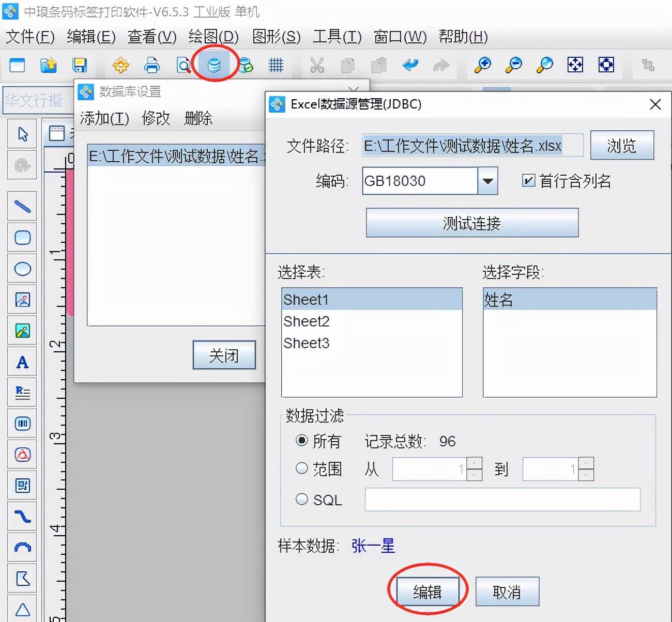672x622 pixels.
Task: Click 添加(T) in 数据库设置 window
Action: [x=104, y=118]
